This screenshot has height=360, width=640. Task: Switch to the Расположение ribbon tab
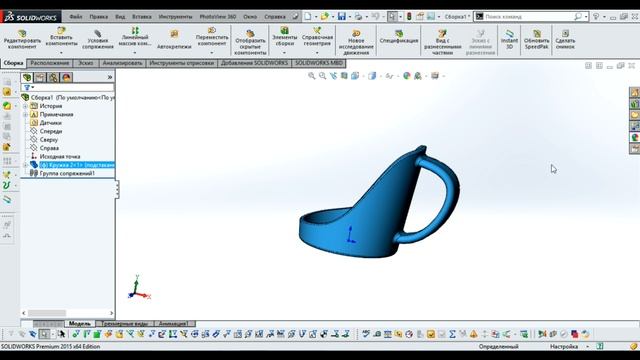coord(50,63)
